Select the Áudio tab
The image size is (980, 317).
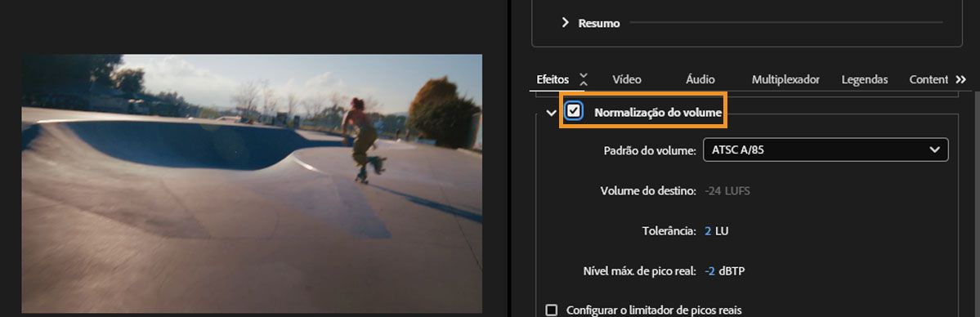700,79
